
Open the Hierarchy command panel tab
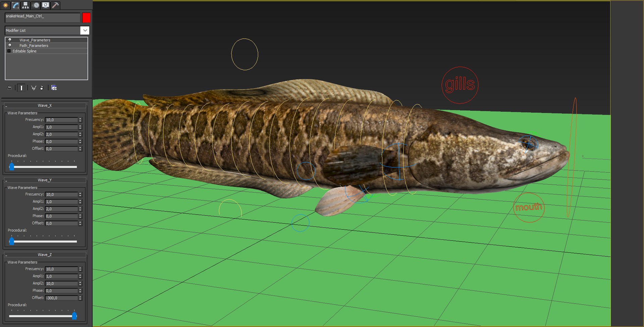tap(25, 5)
